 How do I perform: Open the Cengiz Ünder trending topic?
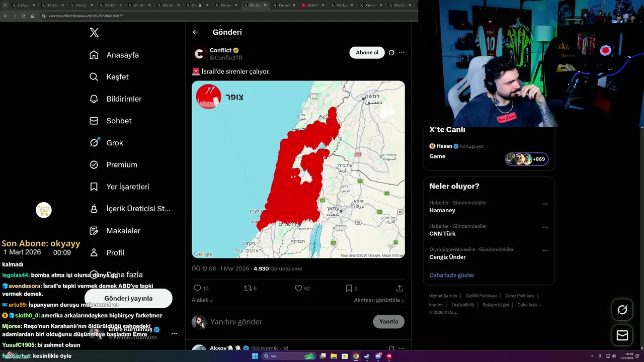click(x=447, y=257)
